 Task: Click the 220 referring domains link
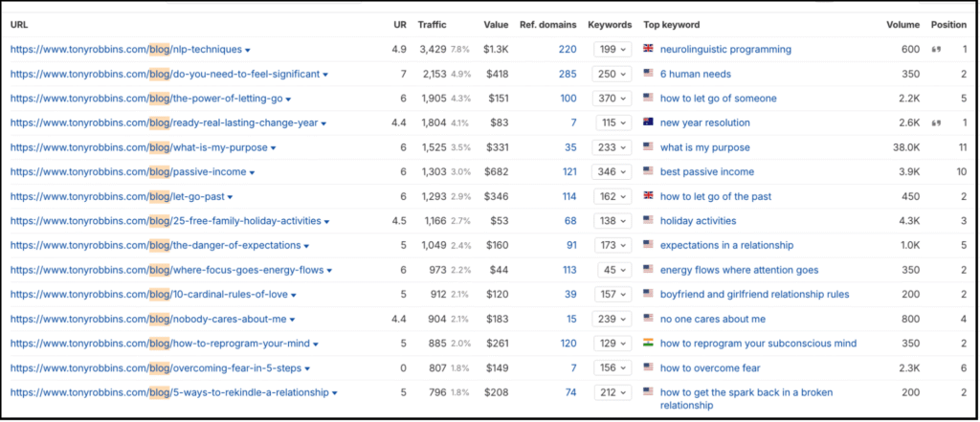[x=568, y=50]
